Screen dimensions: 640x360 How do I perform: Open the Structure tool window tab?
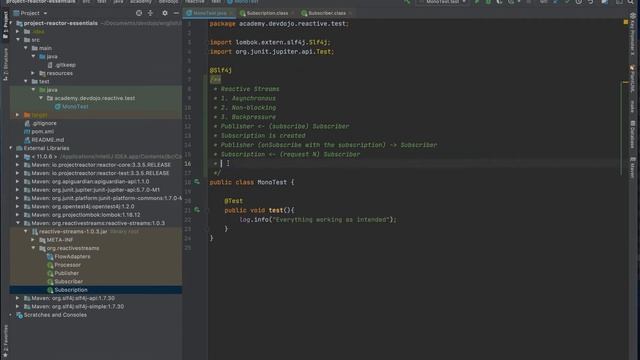click(x=5, y=64)
